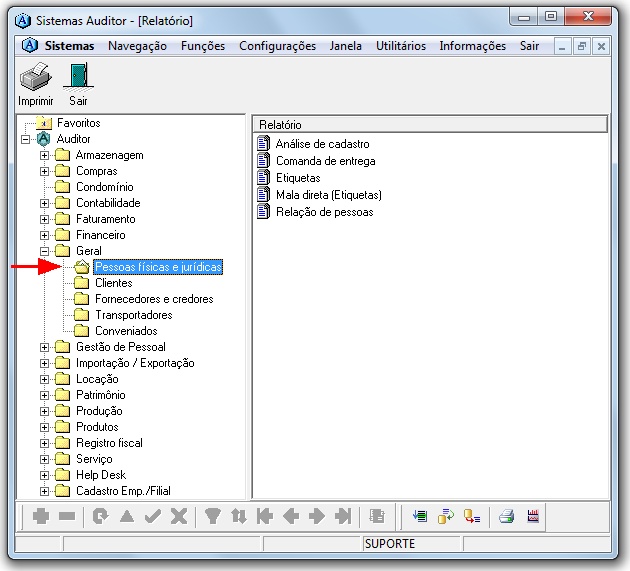Viewport: 630px width, 571px height.
Task: Click the edit triangle icon in the bottom toolbar
Action: [127, 516]
